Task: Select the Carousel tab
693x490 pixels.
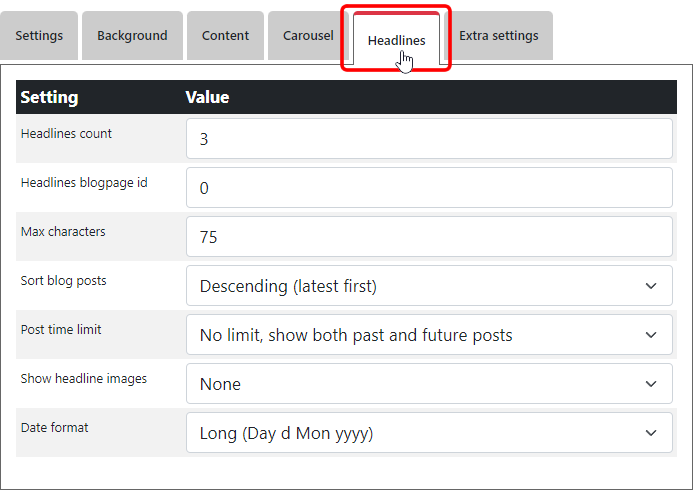Action: 308,36
